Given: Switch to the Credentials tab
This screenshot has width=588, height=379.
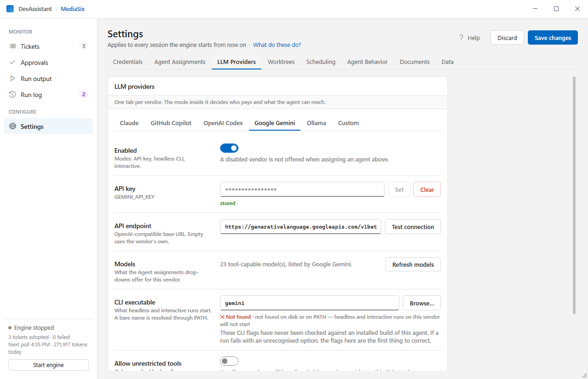Looking at the screenshot, I should [128, 62].
